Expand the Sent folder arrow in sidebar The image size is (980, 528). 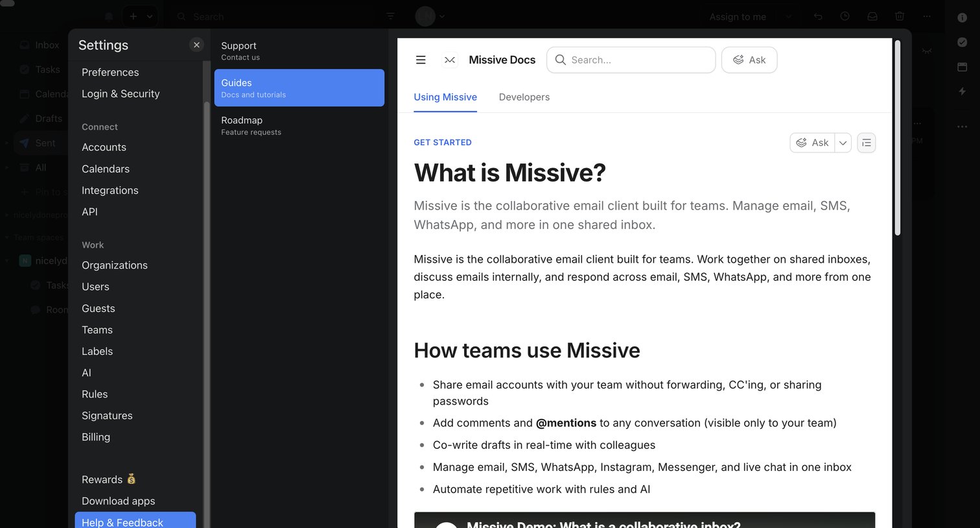tap(7, 143)
